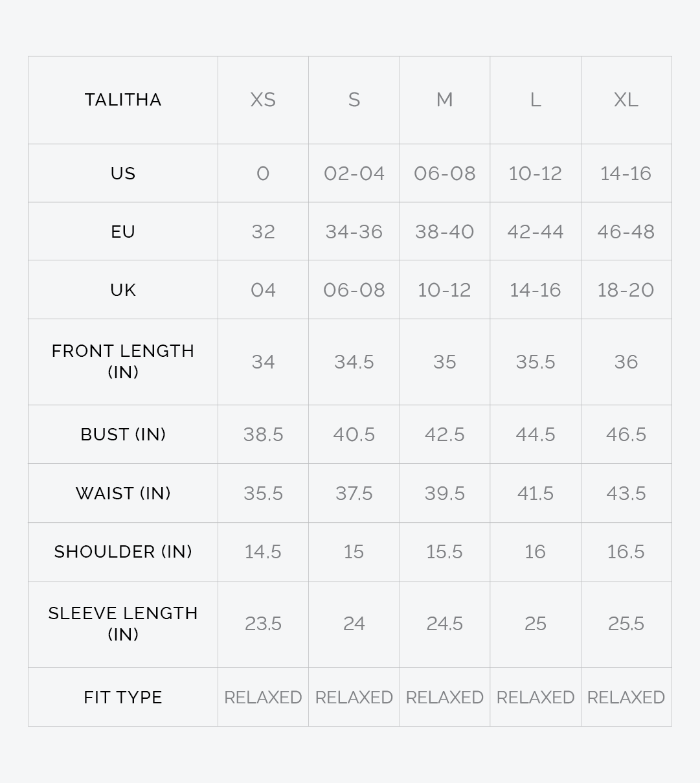Click the sleeve length value 25.5
Screen dimensions: 700x783
[626, 624]
